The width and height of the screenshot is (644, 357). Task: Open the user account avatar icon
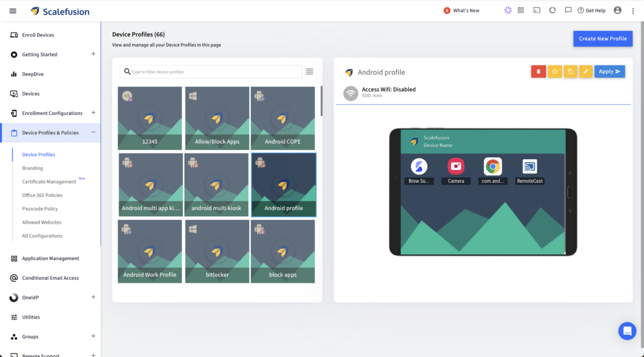pos(618,10)
